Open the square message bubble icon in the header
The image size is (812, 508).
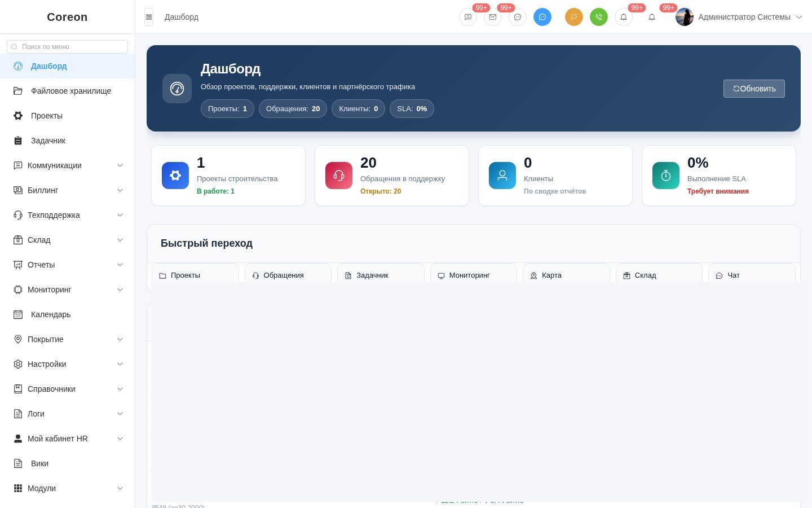coord(468,17)
